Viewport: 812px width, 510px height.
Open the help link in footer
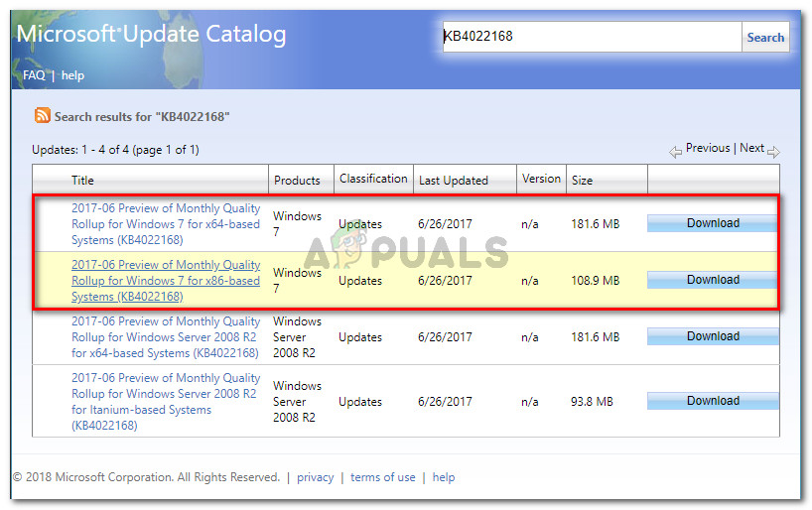tap(444, 477)
